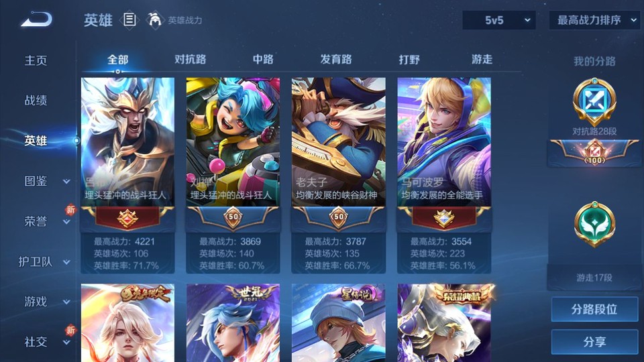The image size is (644, 362).
Task: Click the 分享 button
Action: (x=594, y=341)
